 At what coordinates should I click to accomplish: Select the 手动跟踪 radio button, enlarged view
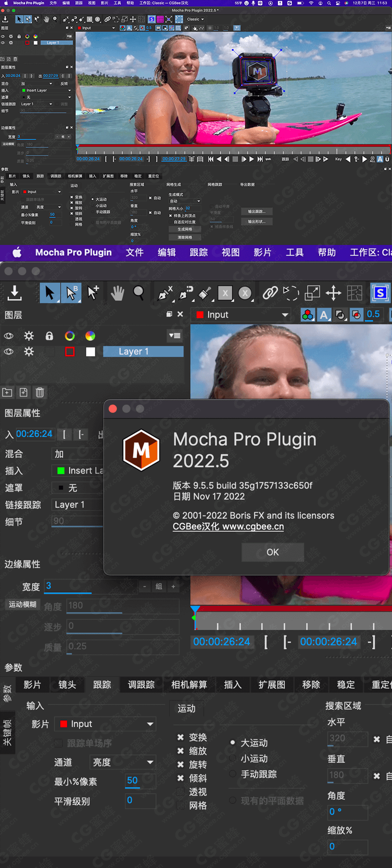pyautogui.click(x=233, y=774)
